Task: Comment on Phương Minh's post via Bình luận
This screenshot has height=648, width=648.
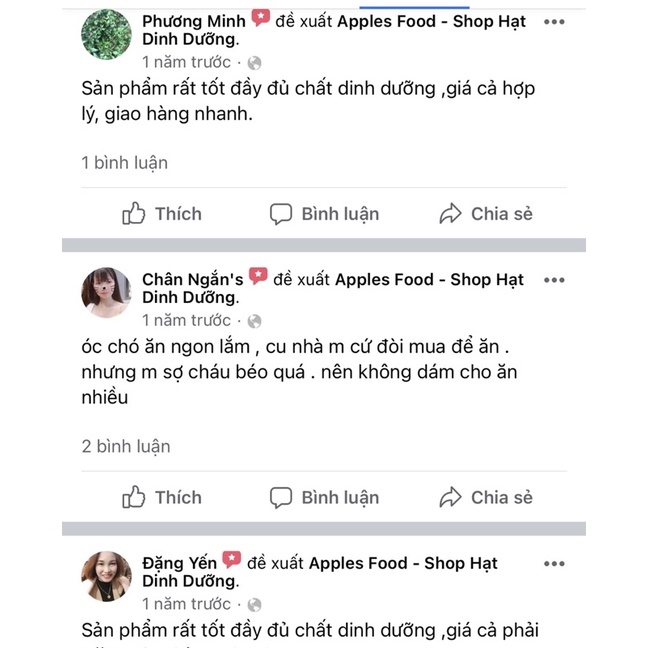Action: [325, 214]
